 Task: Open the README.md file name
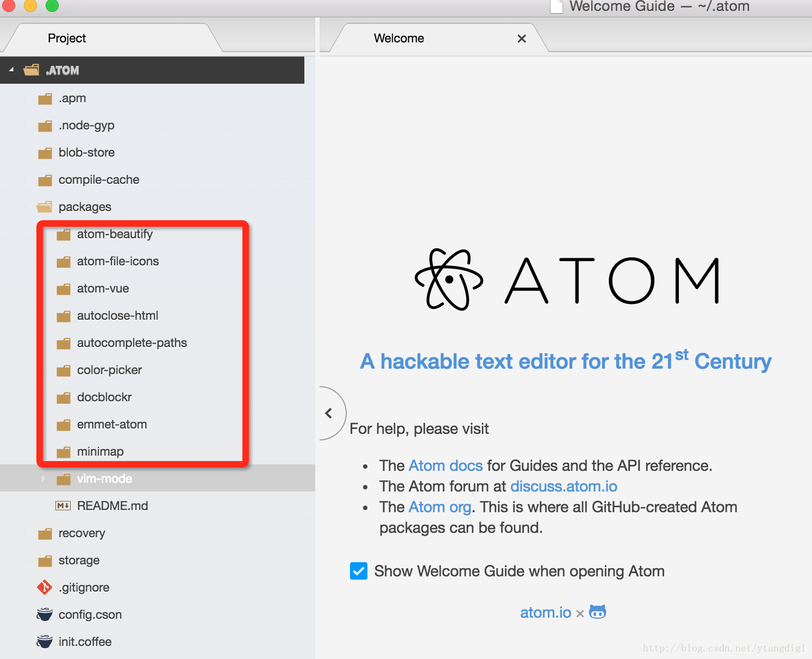[x=113, y=506]
